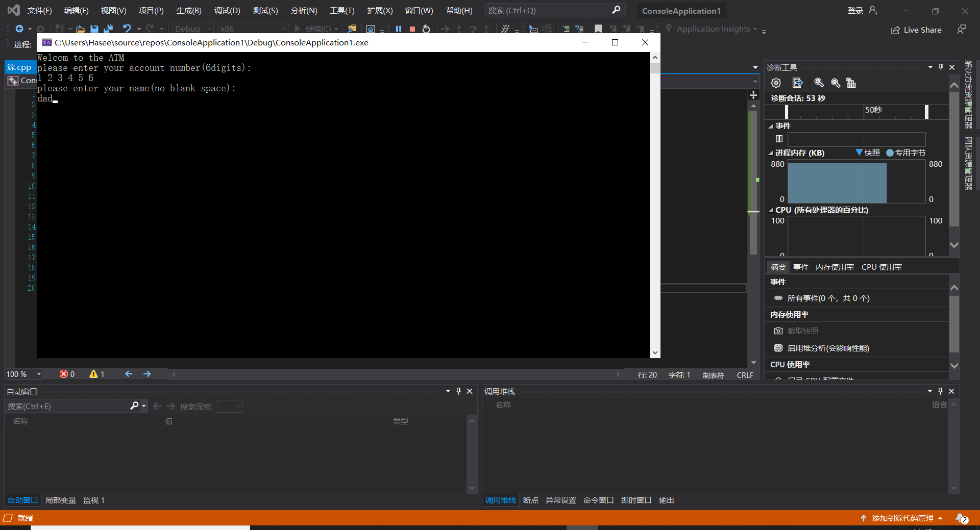The height and width of the screenshot is (530, 980).
Task: Toggle bookmark using the bookmark icon
Action: (x=598, y=29)
